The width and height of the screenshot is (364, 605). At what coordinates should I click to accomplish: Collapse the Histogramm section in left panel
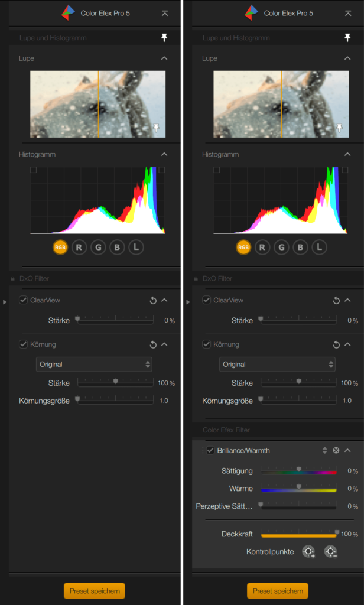pyautogui.click(x=164, y=154)
